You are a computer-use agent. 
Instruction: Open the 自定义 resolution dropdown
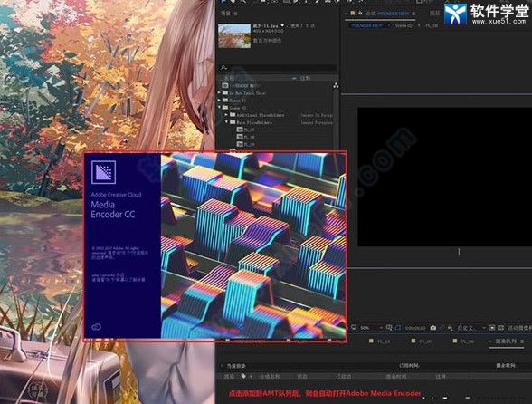click(x=471, y=328)
